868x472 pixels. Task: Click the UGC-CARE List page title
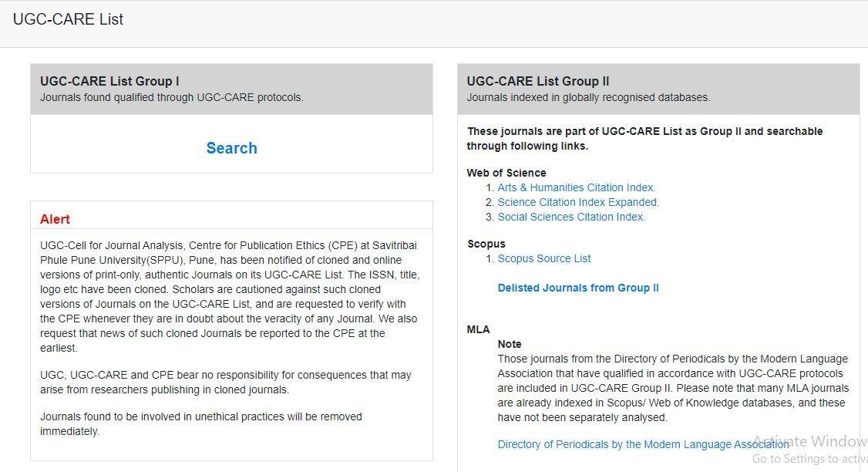[x=68, y=19]
